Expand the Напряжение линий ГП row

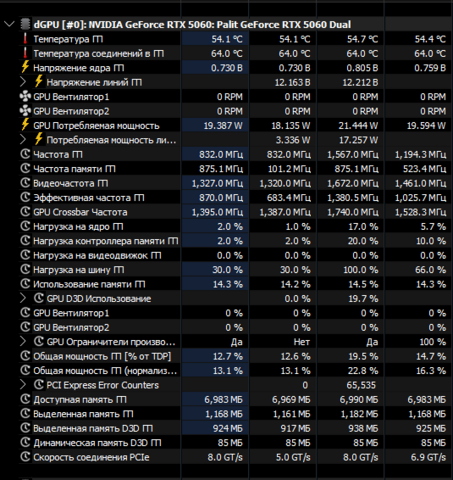[x=23, y=82]
